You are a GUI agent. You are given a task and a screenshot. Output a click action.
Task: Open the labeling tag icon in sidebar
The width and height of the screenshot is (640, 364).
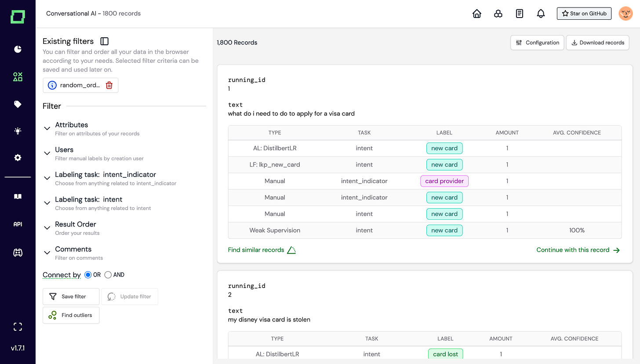tap(18, 104)
